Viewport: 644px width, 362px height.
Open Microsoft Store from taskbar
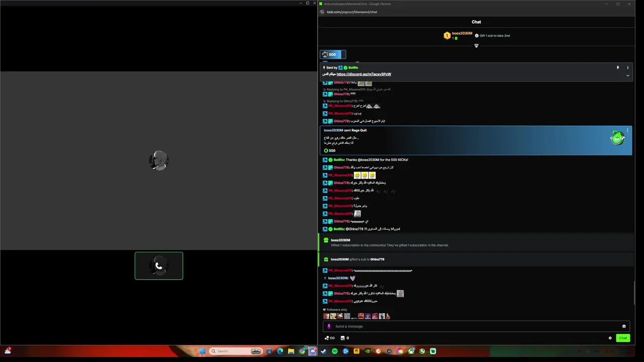[269, 351]
